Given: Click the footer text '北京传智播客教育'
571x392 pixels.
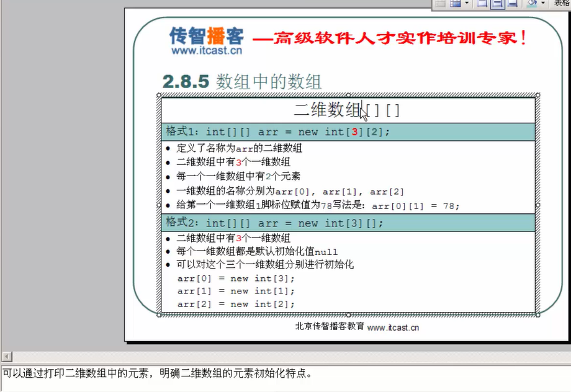Looking at the screenshot, I should pos(330,326).
